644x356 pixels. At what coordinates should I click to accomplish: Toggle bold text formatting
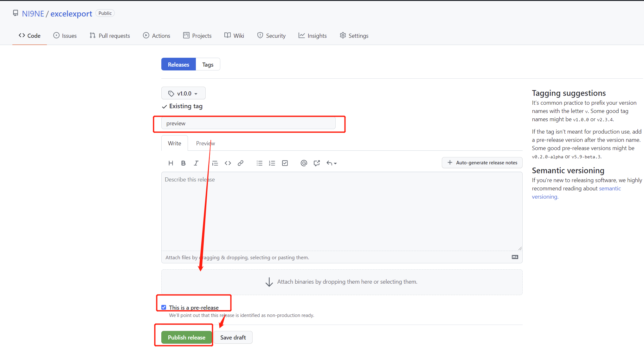point(183,163)
